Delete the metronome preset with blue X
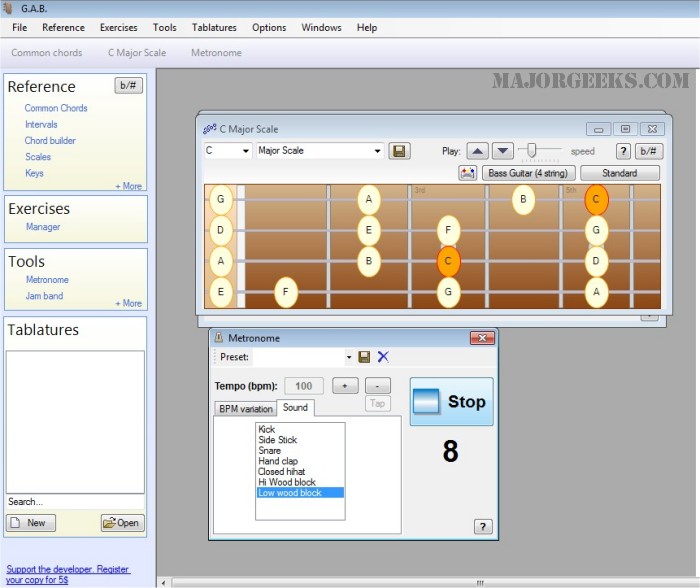The height and width of the screenshot is (588, 700). 383,357
